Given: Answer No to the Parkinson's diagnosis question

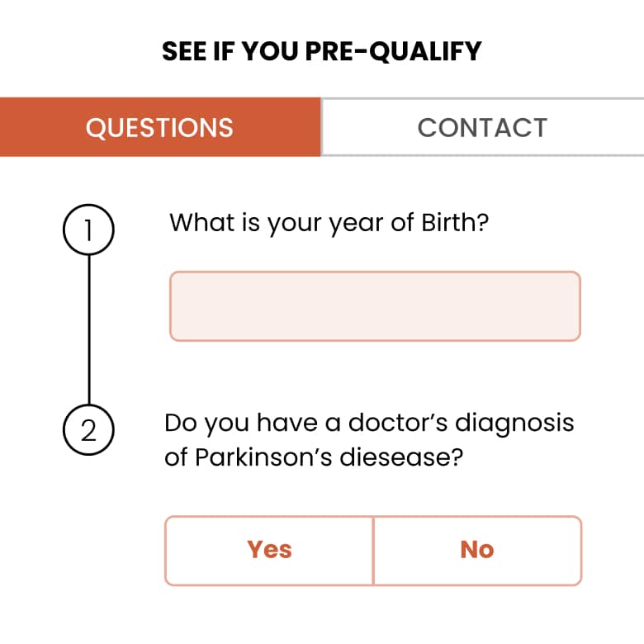Looking at the screenshot, I should (x=477, y=550).
